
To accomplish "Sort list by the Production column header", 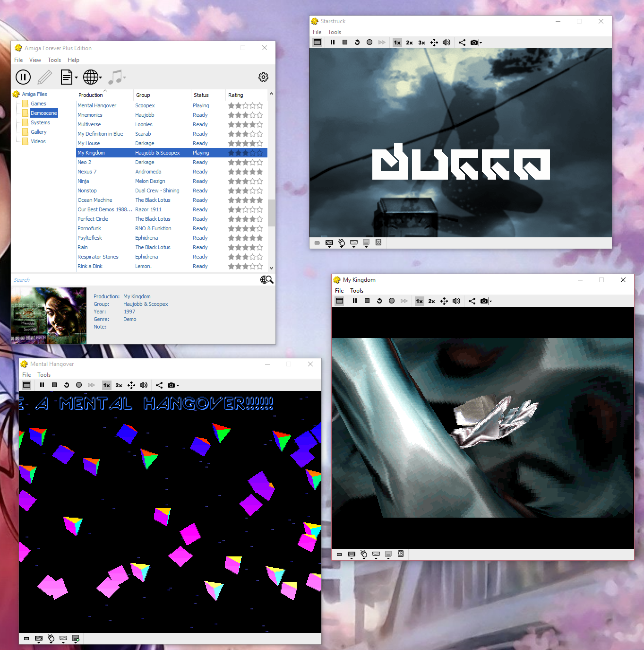I will click(x=104, y=95).
